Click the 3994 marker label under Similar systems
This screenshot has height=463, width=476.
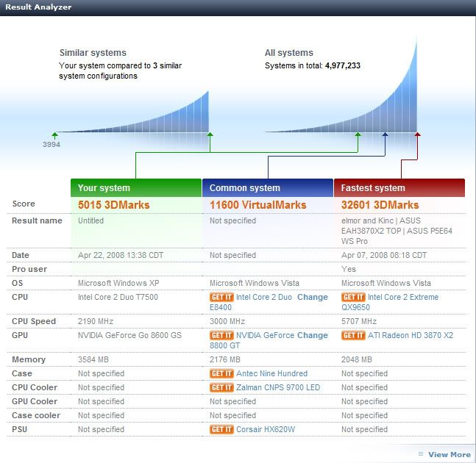coord(51,144)
